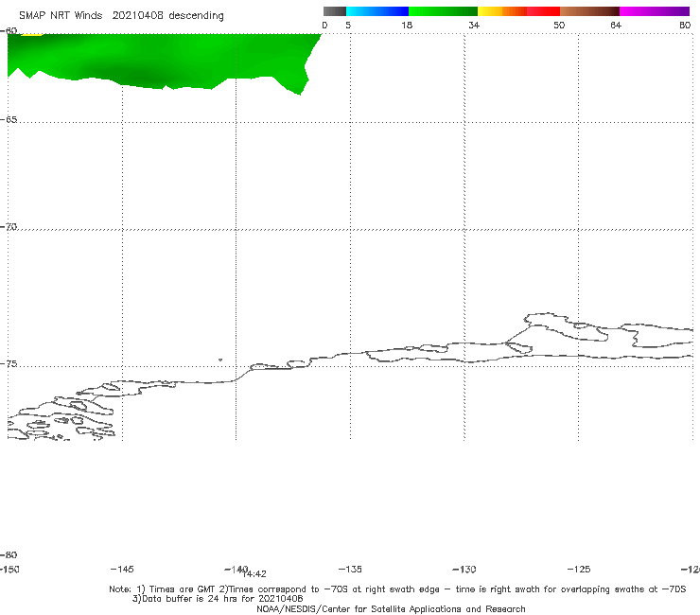Click the latitude label '-75'
The width and height of the screenshot is (700, 615).
click(9, 364)
